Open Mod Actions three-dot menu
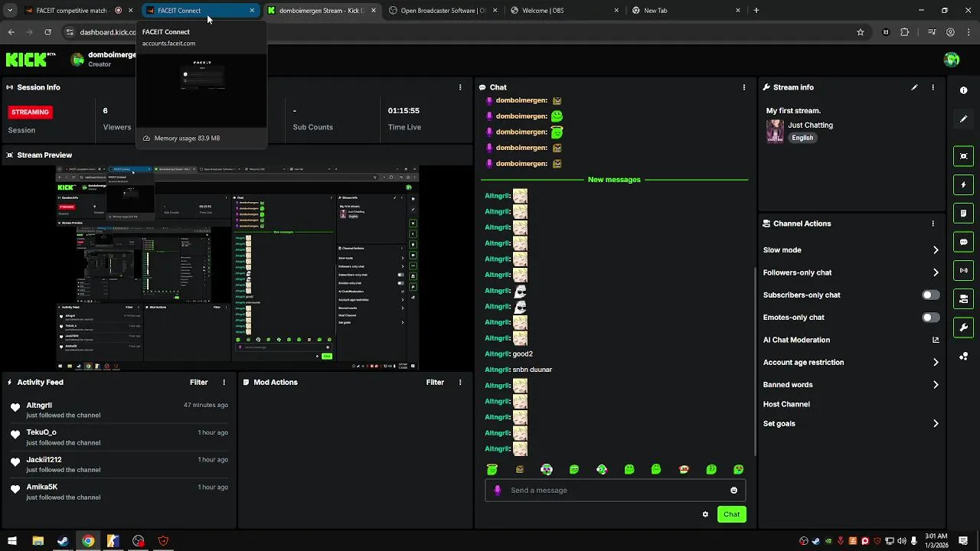 (x=460, y=382)
